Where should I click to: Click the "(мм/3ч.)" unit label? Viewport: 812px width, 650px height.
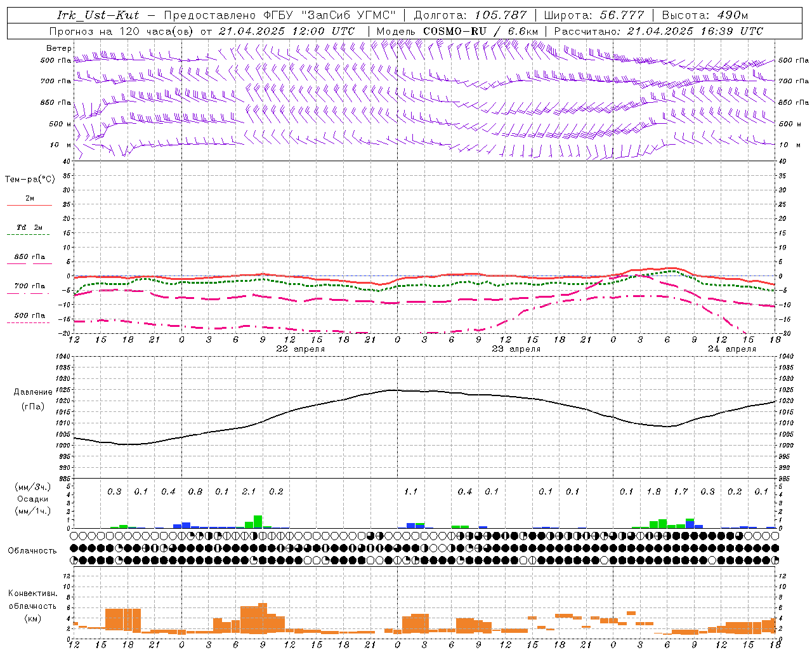pyautogui.click(x=32, y=487)
